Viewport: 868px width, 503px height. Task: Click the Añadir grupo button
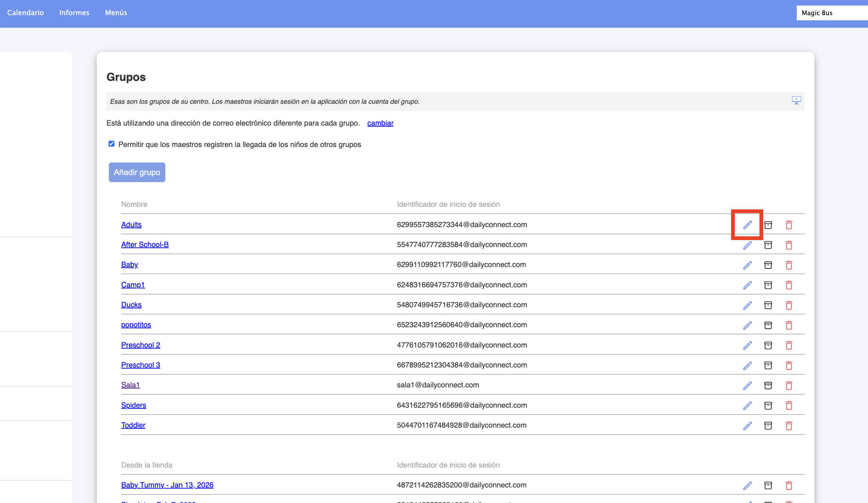[x=137, y=172]
